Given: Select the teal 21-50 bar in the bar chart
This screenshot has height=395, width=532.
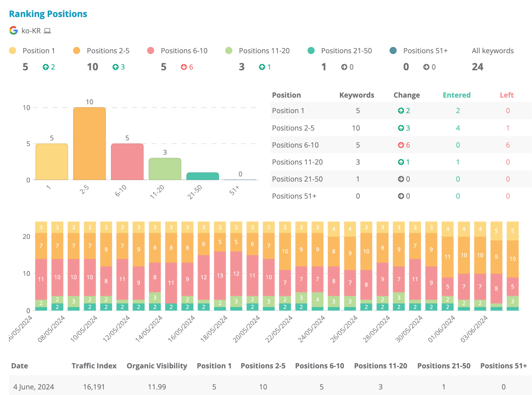Looking at the screenshot, I should coord(202,176).
